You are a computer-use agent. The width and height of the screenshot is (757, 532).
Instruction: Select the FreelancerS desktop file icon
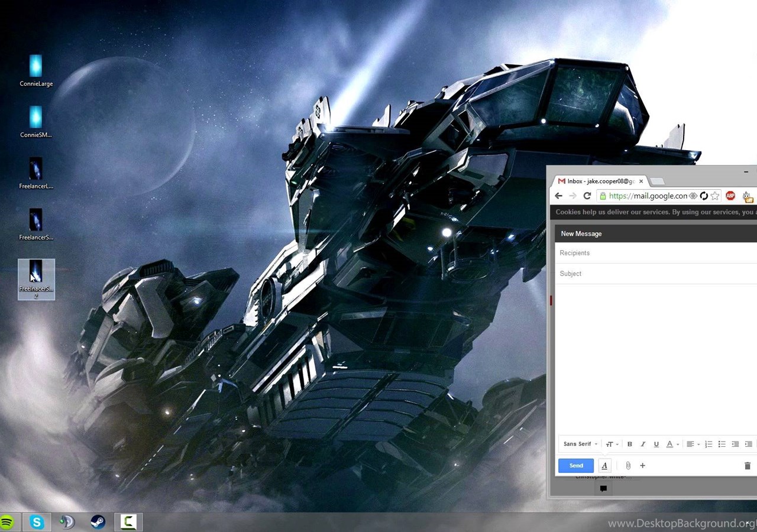(x=36, y=225)
